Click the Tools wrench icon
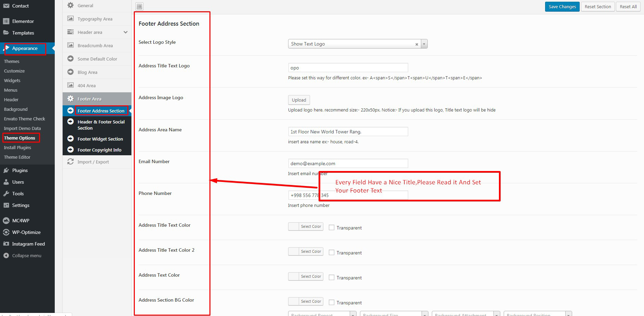Viewport: 644px width, 316px height. (6, 194)
